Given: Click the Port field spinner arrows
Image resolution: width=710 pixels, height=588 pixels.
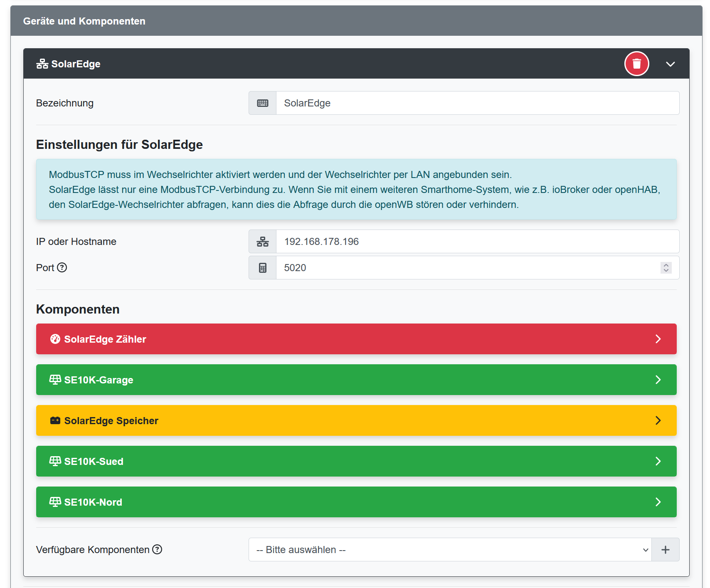Looking at the screenshot, I should [666, 268].
